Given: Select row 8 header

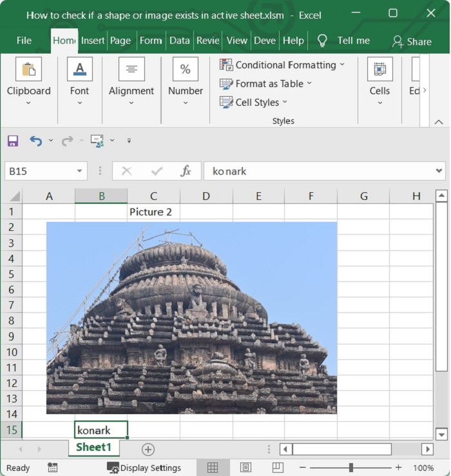Looking at the screenshot, I should coord(11,321).
